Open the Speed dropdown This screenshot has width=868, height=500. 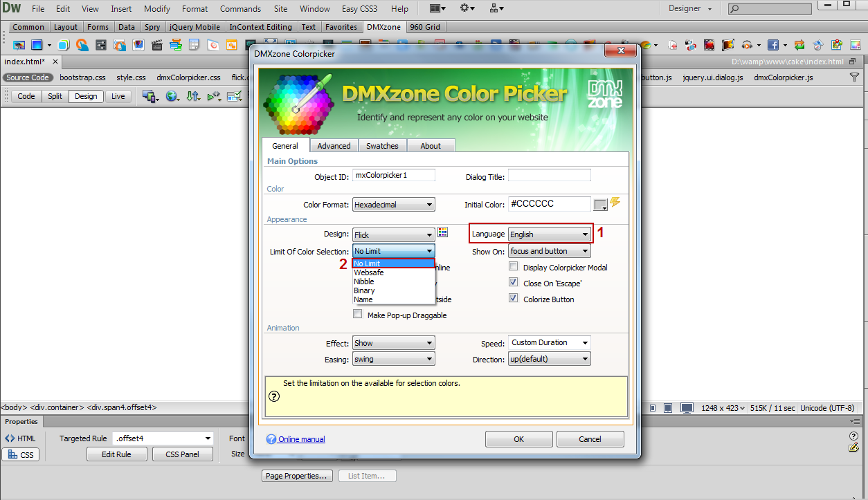tap(549, 342)
